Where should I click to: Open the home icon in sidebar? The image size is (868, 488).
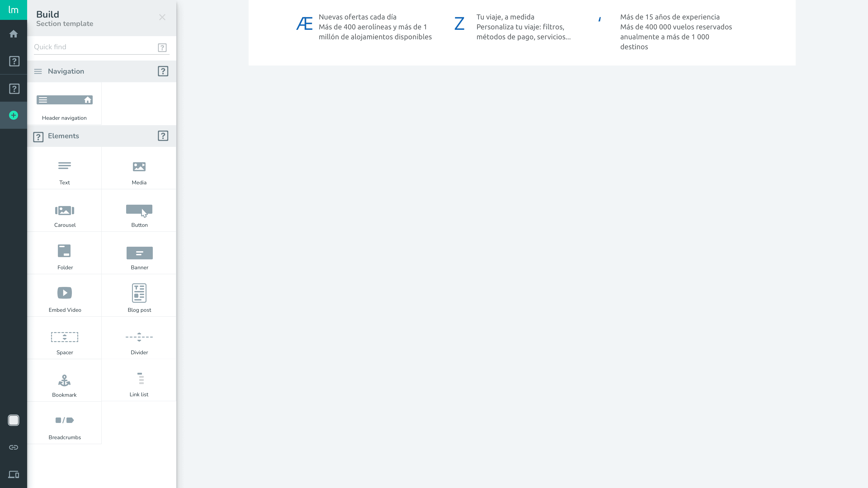(14, 34)
